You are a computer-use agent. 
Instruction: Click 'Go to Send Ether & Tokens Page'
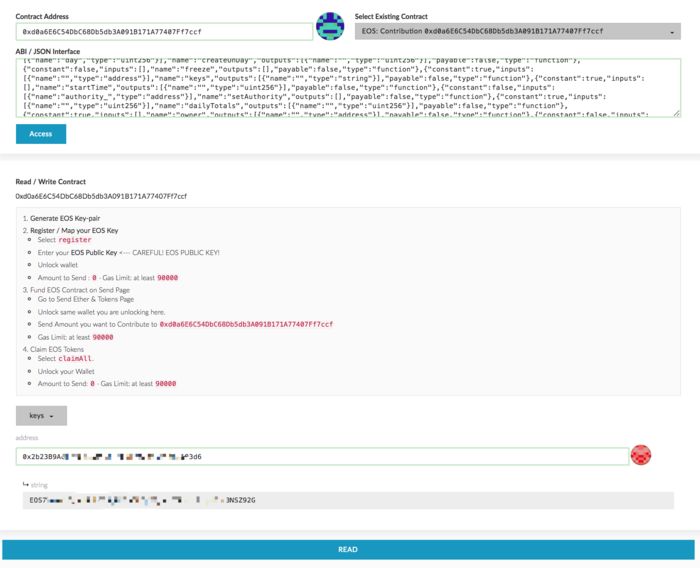point(86,299)
